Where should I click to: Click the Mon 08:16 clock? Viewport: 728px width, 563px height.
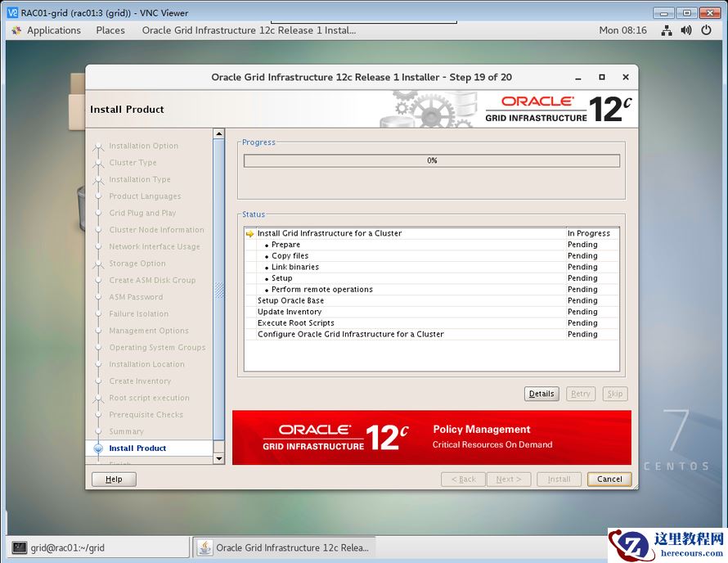point(622,30)
